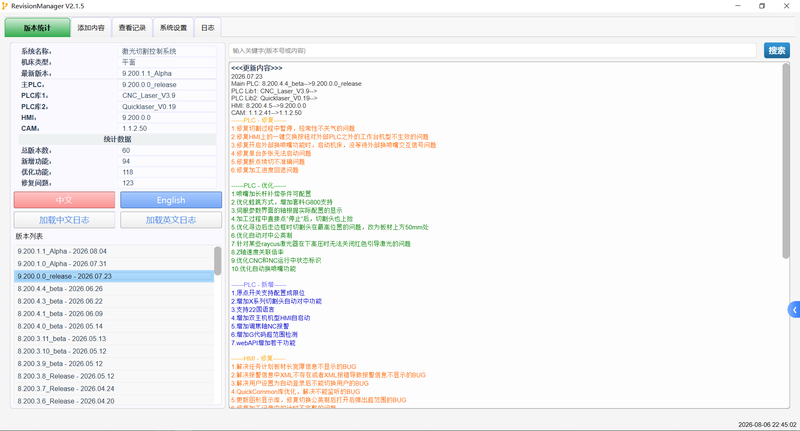Screen dimensions: 800x431
Task: Click the blue 搜索 button
Action: click(x=777, y=50)
